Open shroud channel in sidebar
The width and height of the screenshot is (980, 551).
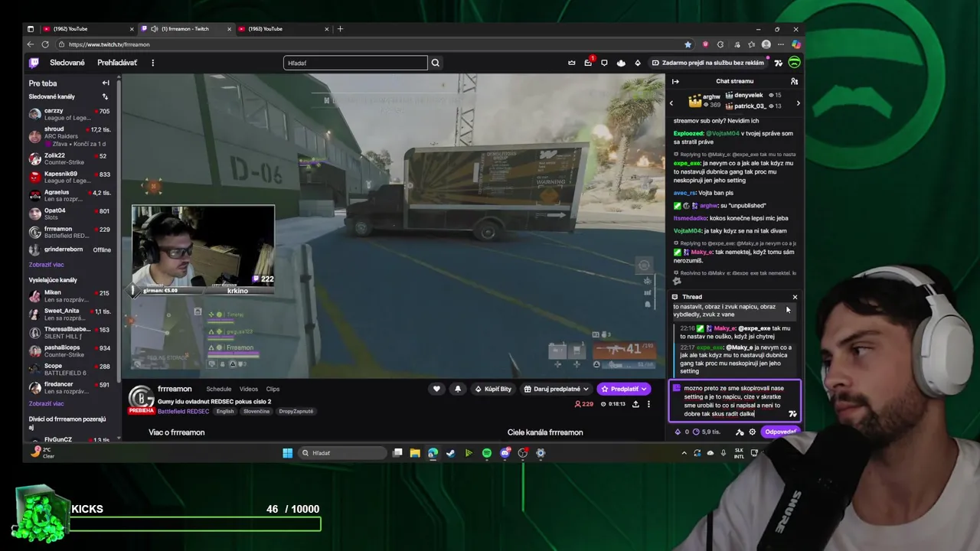[x=70, y=136]
